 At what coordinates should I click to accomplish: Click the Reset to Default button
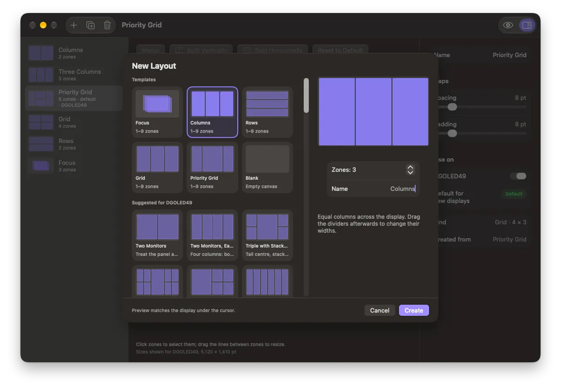click(x=340, y=50)
